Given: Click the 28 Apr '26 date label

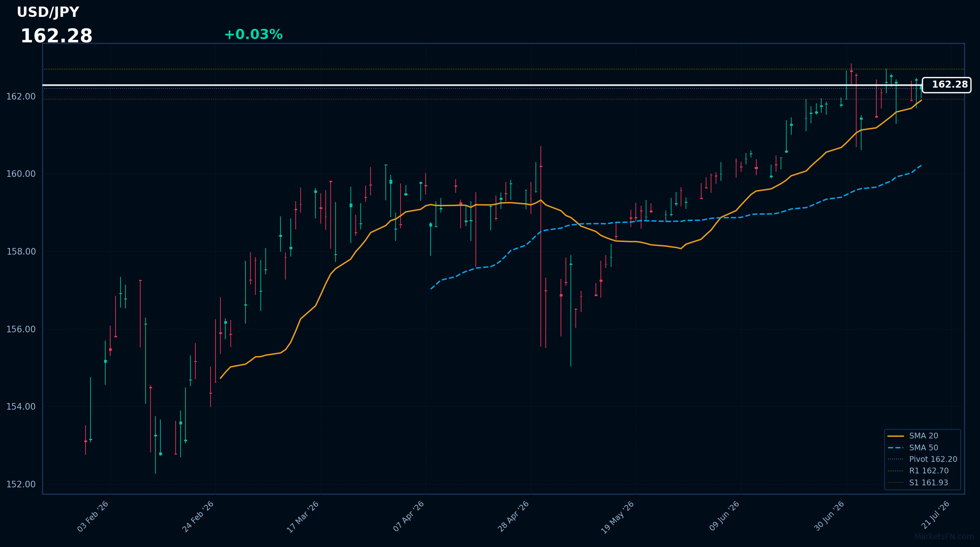Looking at the screenshot, I should (514, 516).
